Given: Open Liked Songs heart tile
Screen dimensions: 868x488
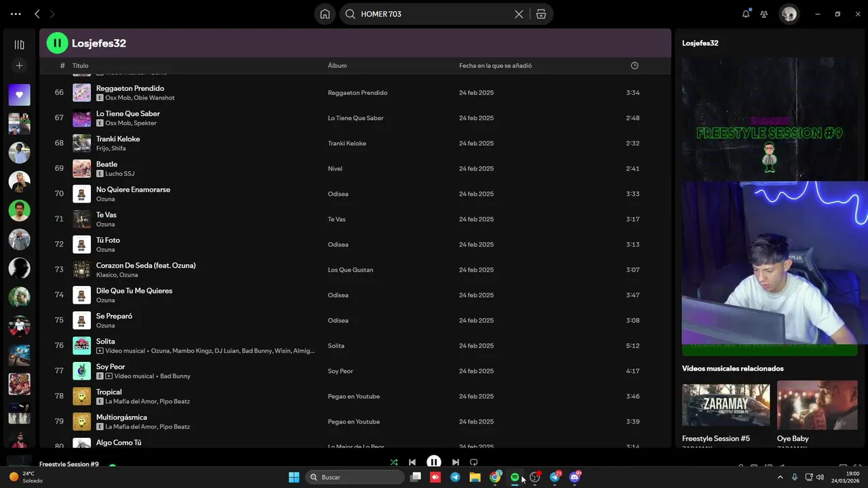Looking at the screenshot, I should [19, 95].
